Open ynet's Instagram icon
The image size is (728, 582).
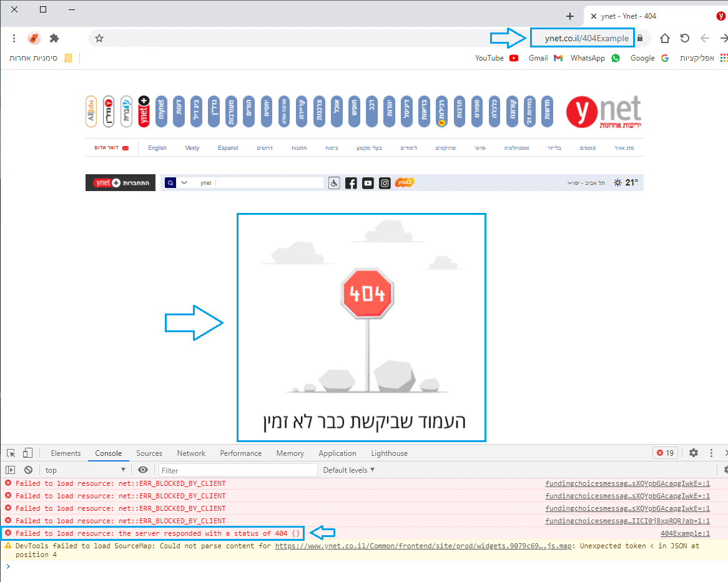[385, 183]
